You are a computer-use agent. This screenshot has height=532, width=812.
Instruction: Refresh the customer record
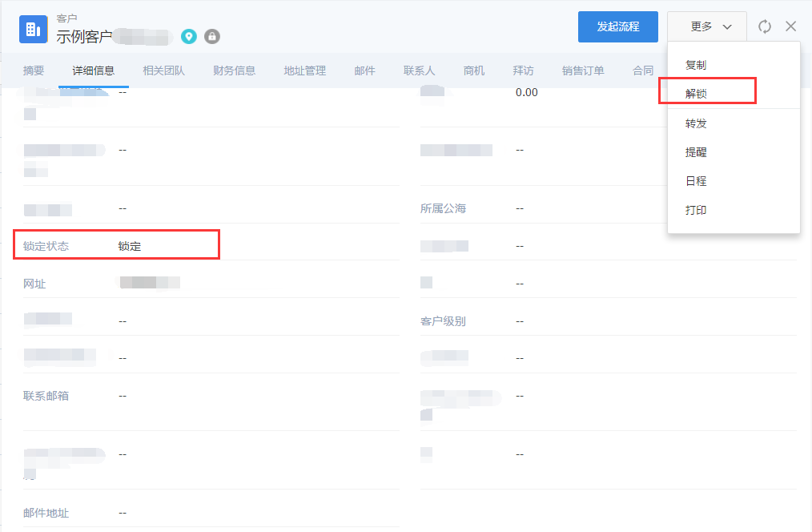coord(765,26)
